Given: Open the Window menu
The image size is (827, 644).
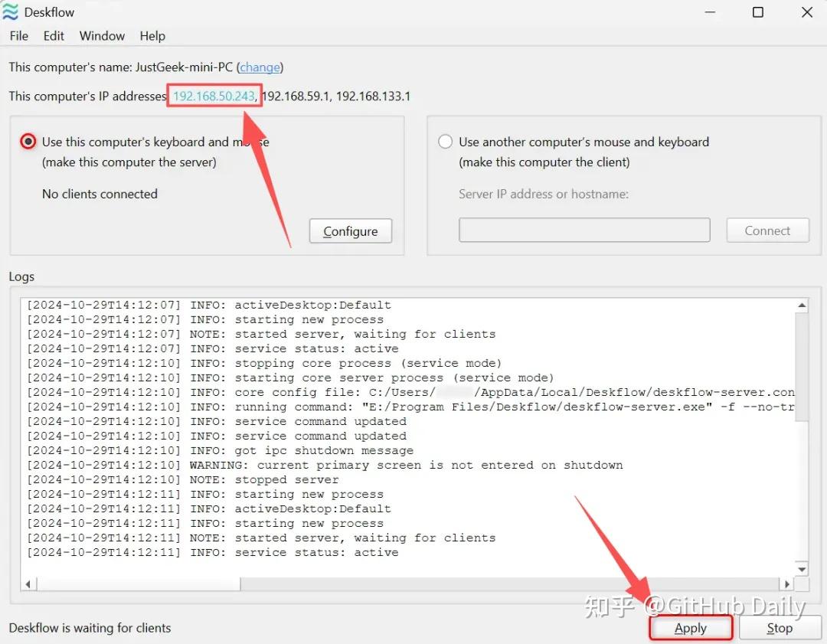Looking at the screenshot, I should point(102,36).
